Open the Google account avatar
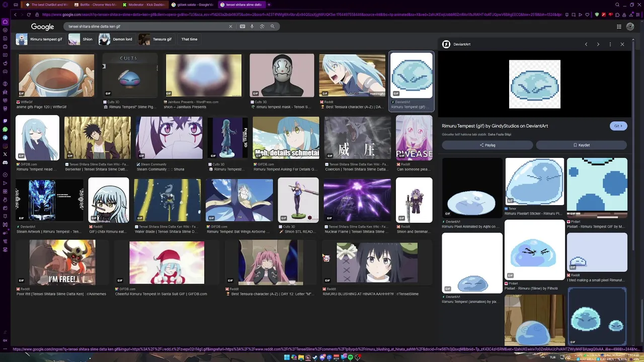The height and width of the screenshot is (362, 644). point(630,27)
